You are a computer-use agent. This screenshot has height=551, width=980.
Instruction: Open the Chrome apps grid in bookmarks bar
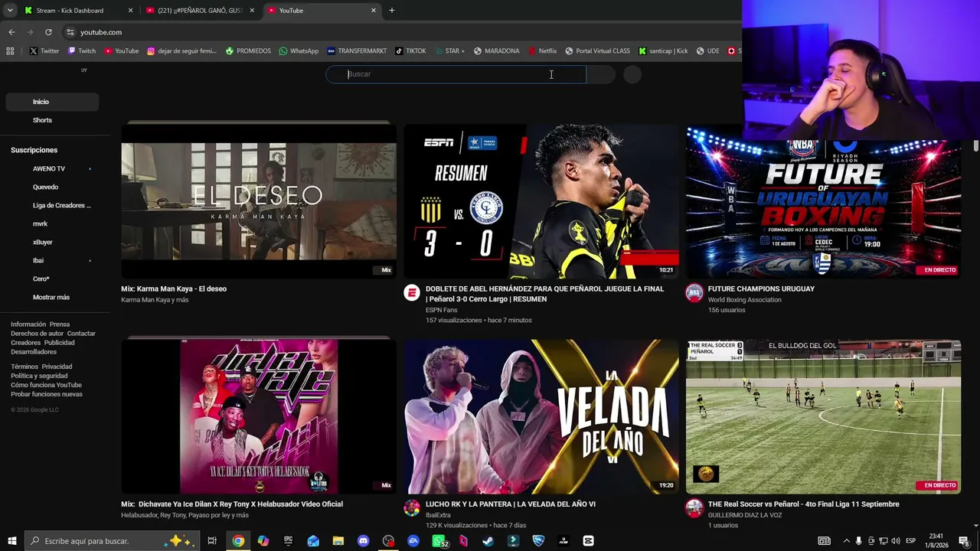[x=10, y=51]
